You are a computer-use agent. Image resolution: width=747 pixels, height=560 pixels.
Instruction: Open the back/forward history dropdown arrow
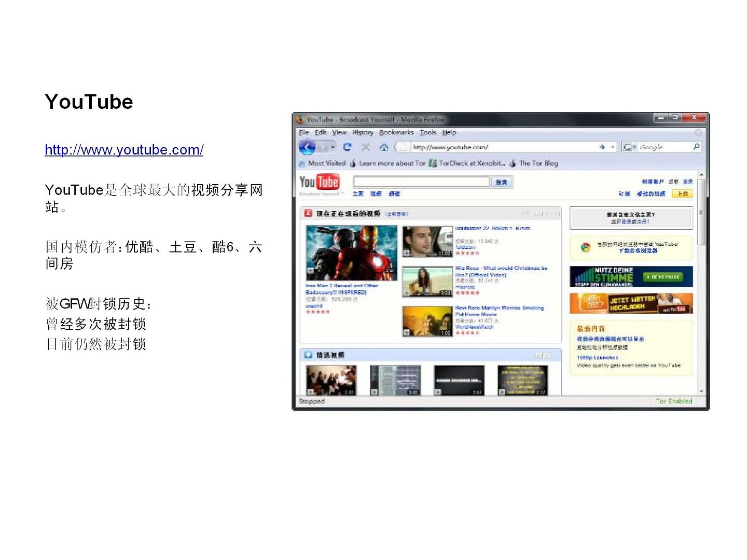tap(333, 147)
